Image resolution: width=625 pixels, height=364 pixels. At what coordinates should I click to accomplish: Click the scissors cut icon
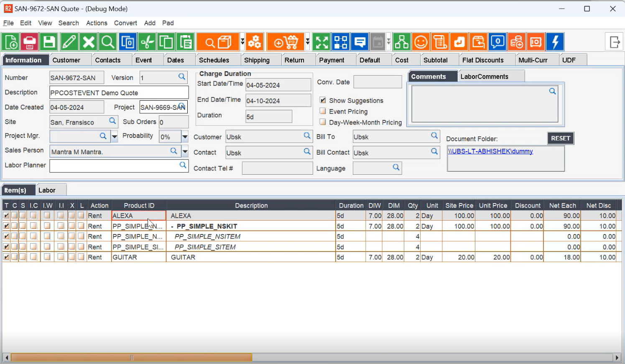(x=147, y=42)
